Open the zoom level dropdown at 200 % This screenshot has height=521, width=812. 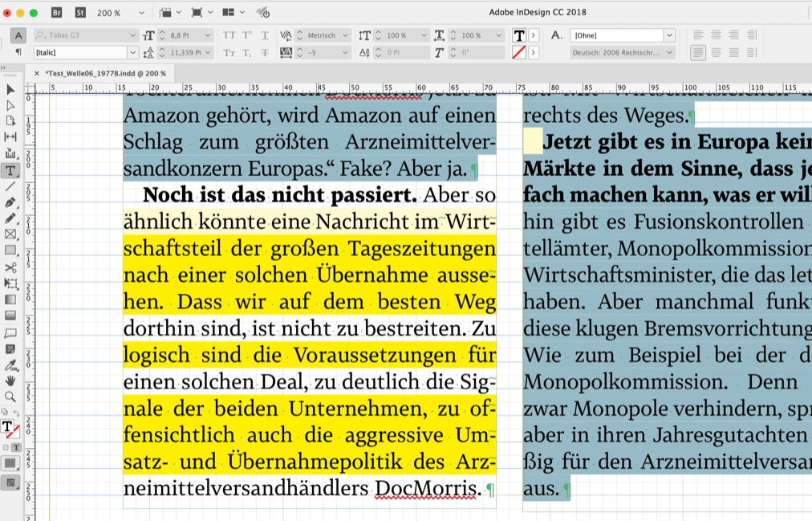(141, 12)
